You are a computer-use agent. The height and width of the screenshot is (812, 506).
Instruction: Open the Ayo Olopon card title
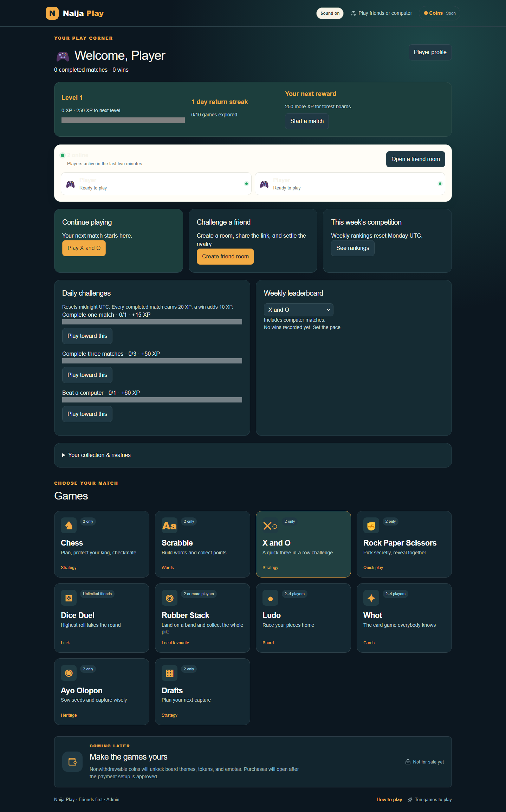82,691
